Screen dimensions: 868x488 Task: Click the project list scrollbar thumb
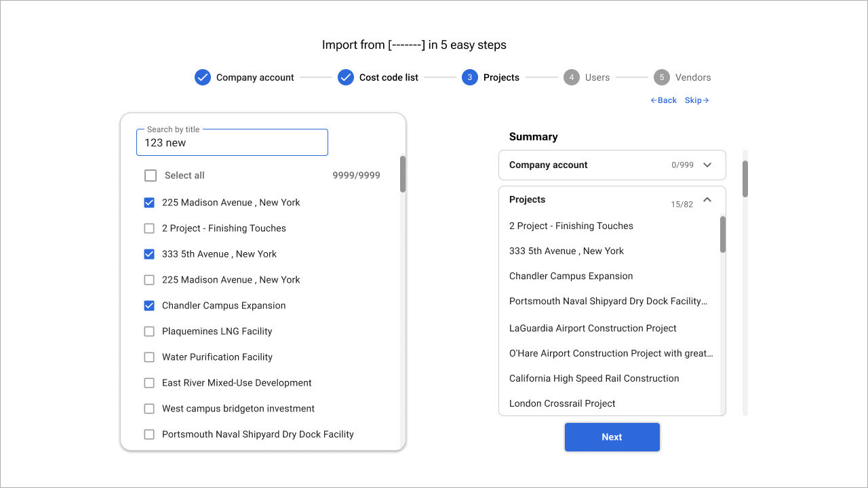tap(403, 174)
